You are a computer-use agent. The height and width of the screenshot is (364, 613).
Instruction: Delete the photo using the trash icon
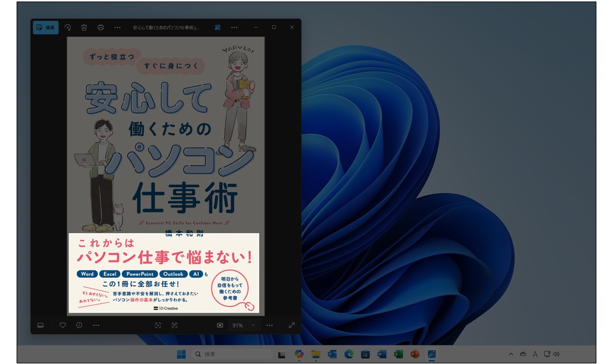point(84,27)
